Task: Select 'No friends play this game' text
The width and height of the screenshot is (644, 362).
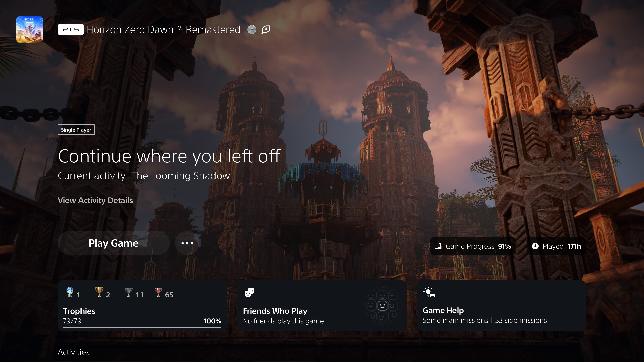Action: click(283, 321)
